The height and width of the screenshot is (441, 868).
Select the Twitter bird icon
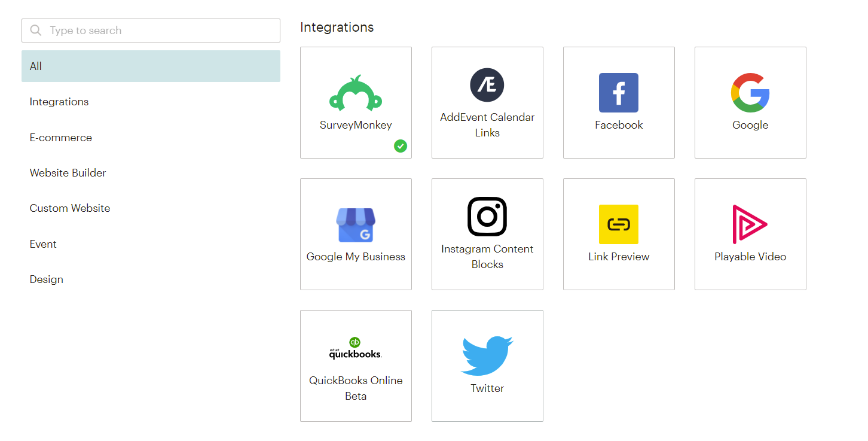click(487, 355)
